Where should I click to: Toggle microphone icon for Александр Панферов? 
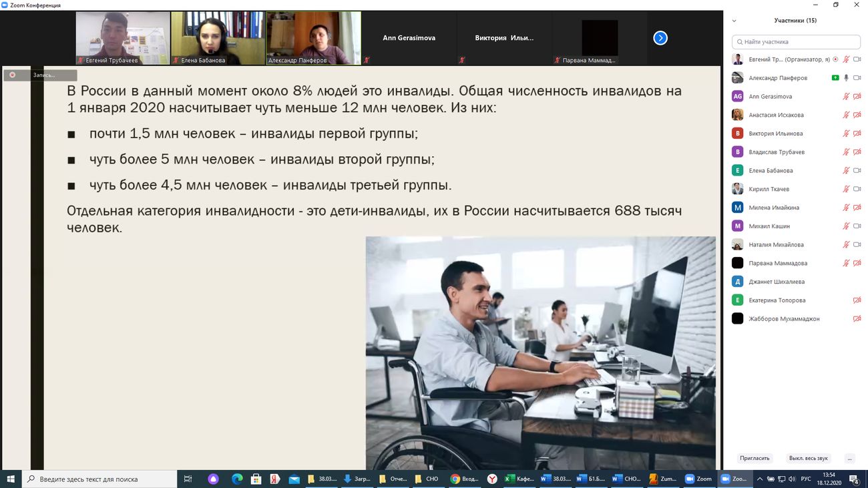[x=846, y=78]
